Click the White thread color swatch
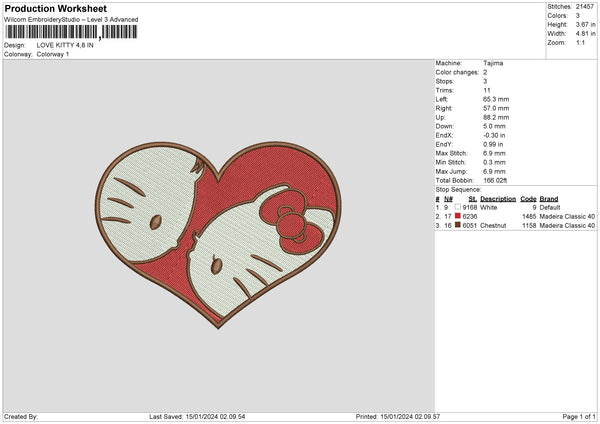This screenshot has height=424, width=600. click(x=459, y=207)
